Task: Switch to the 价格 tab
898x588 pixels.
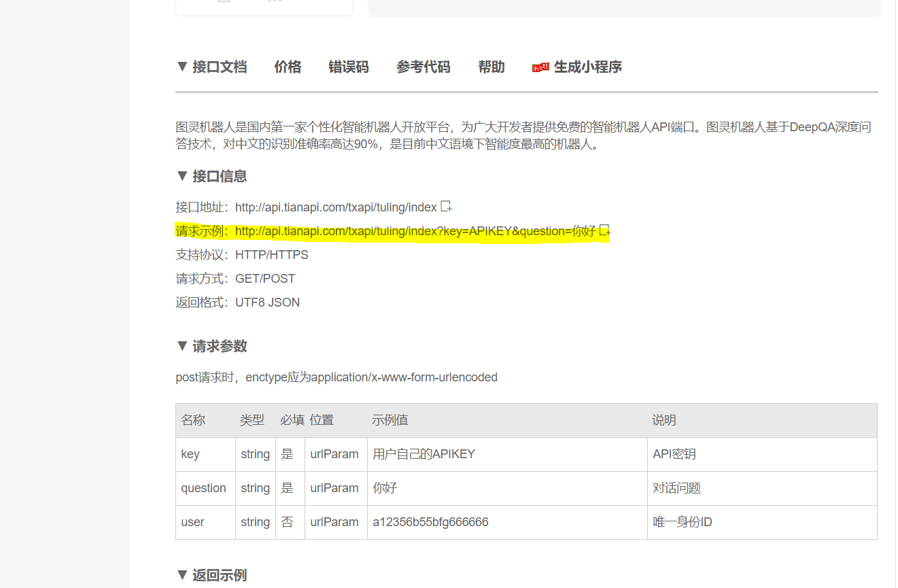Action: [288, 67]
